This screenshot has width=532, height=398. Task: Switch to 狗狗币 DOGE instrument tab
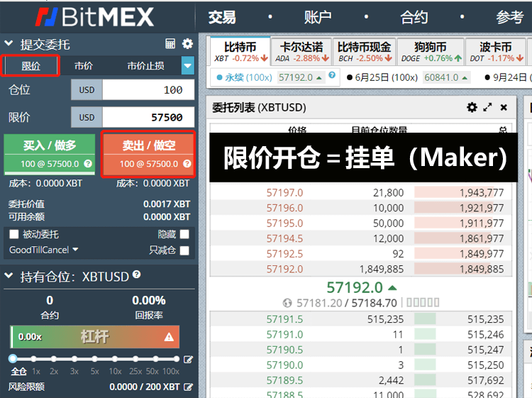coord(431,52)
